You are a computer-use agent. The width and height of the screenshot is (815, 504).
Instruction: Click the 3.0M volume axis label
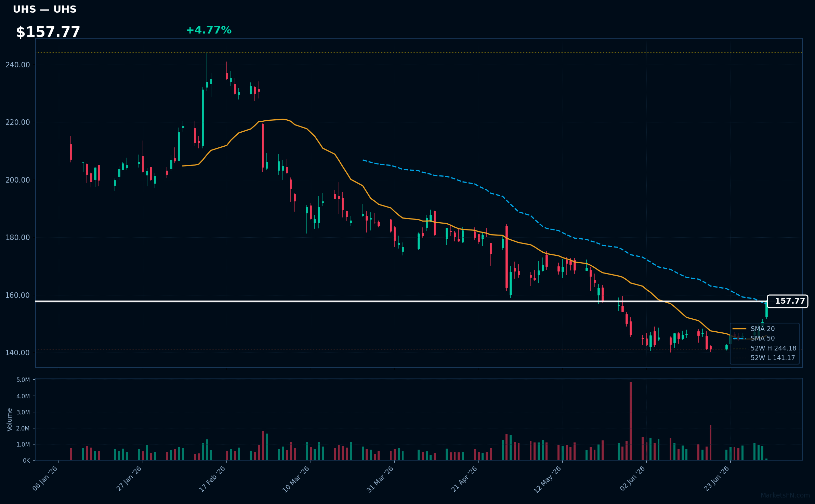(23, 412)
